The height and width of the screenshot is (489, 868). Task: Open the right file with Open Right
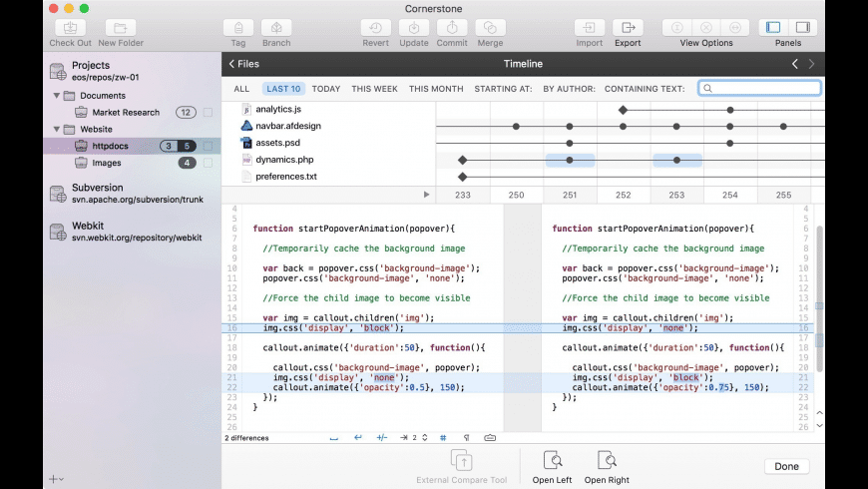point(607,461)
